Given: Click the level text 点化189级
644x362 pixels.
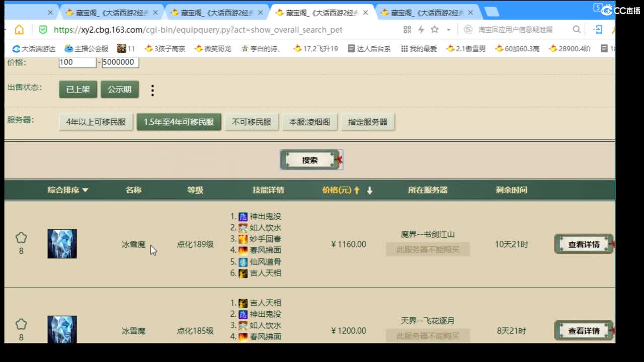Looking at the screenshot, I should [195, 244].
